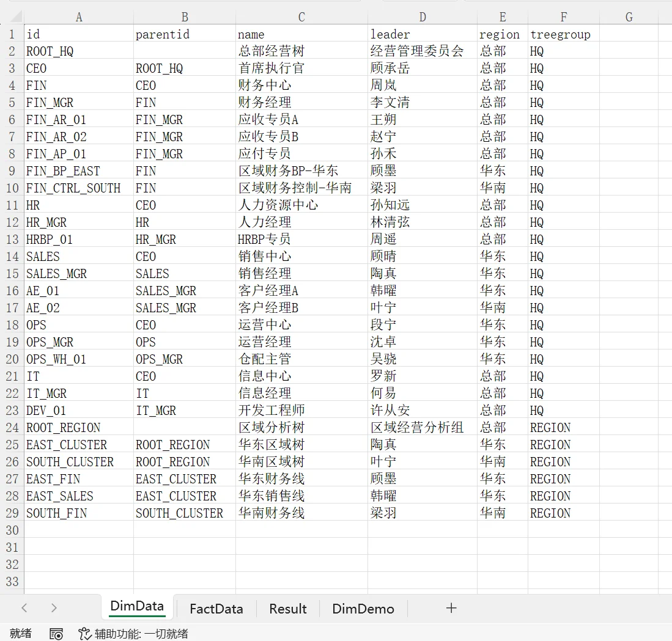Viewport: 672px width, 641px height.
Task: Open the FactData sheet tab
Action: 216,609
